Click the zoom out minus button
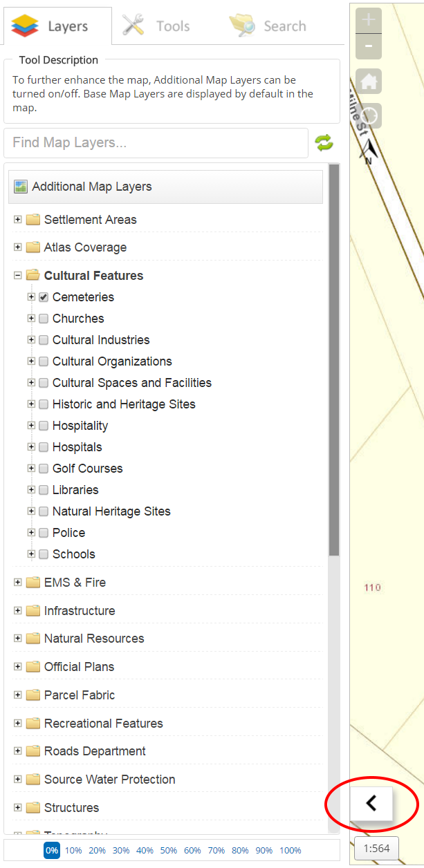 click(368, 46)
